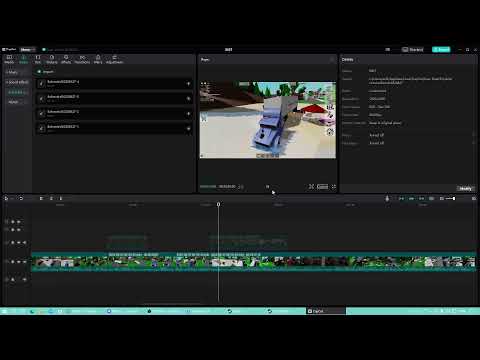Mute the third timeline track

pyautogui.click(x=24, y=242)
